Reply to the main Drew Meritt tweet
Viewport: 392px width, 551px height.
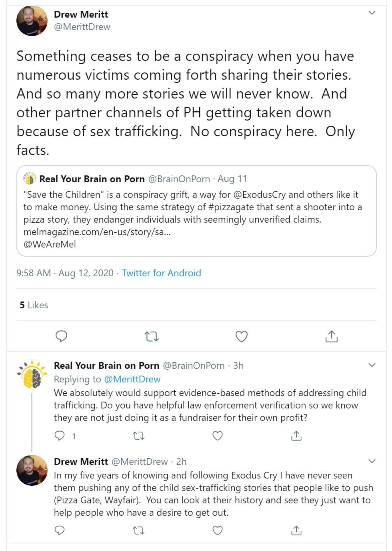pos(61,336)
